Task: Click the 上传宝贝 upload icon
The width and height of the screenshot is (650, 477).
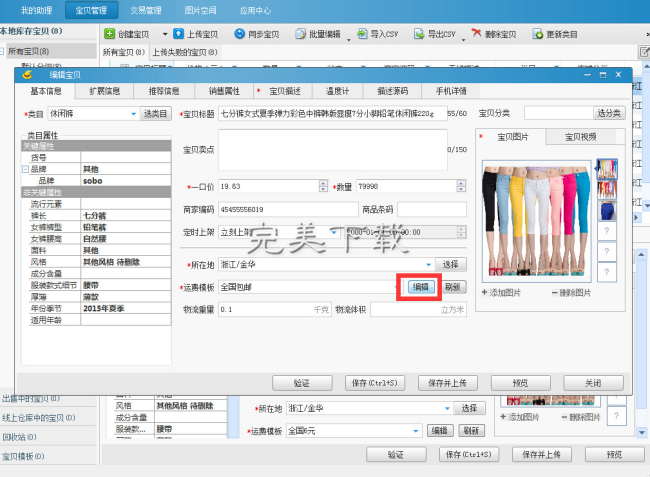Action: (x=178, y=34)
